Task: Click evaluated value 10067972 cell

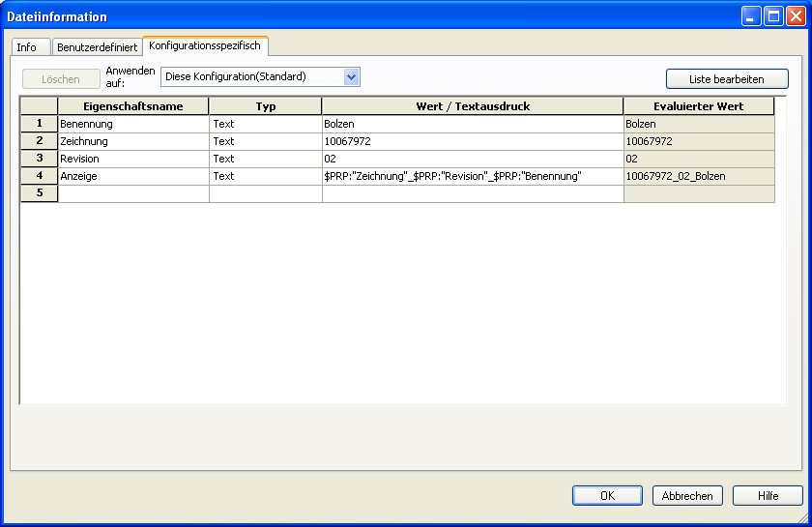Action: click(x=699, y=141)
